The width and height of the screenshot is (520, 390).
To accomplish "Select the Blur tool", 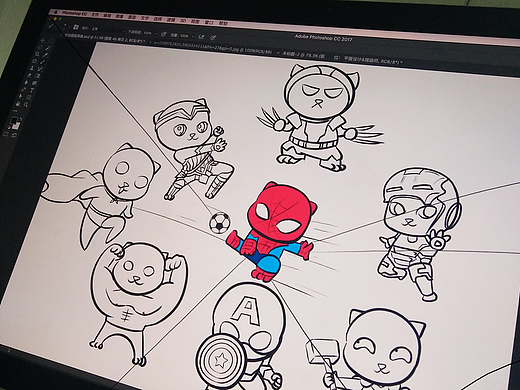I will coord(26,82).
